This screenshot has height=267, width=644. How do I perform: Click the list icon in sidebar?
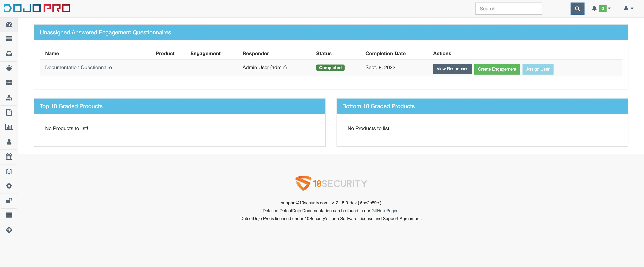(x=9, y=39)
